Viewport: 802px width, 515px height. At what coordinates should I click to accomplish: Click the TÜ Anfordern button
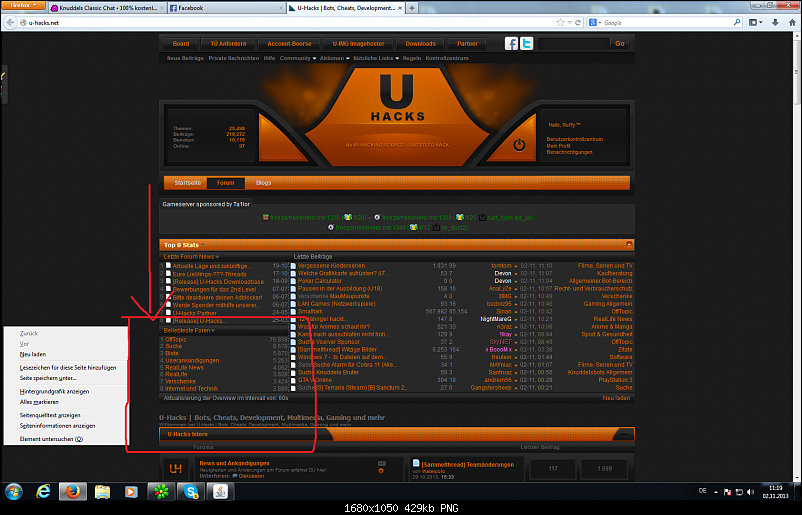point(228,44)
